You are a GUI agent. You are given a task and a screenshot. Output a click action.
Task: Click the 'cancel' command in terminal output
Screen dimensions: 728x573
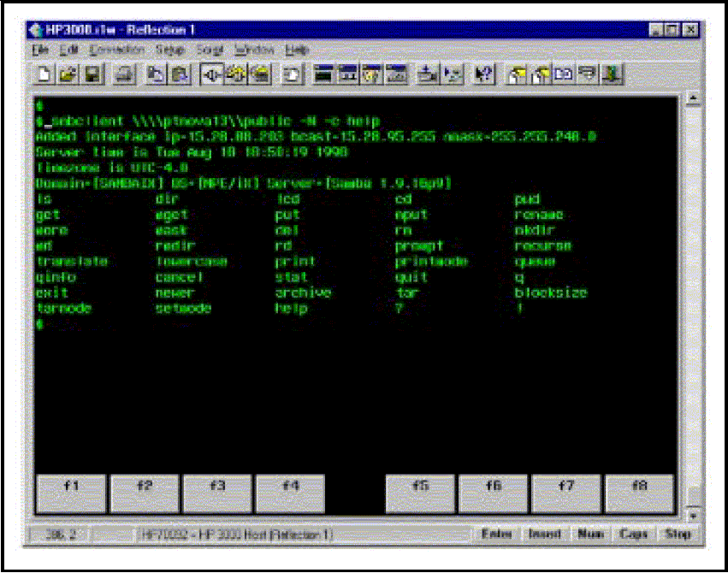[x=179, y=277]
